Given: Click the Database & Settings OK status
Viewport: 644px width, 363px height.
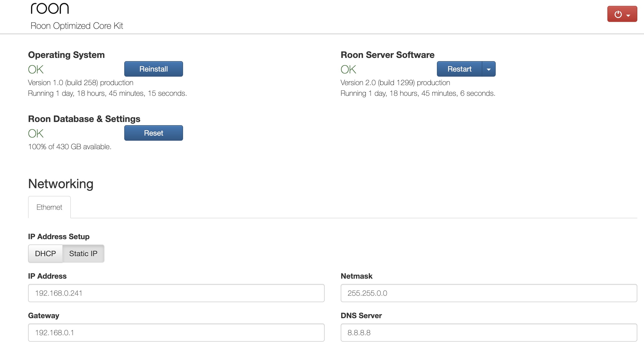Looking at the screenshot, I should 36,133.
